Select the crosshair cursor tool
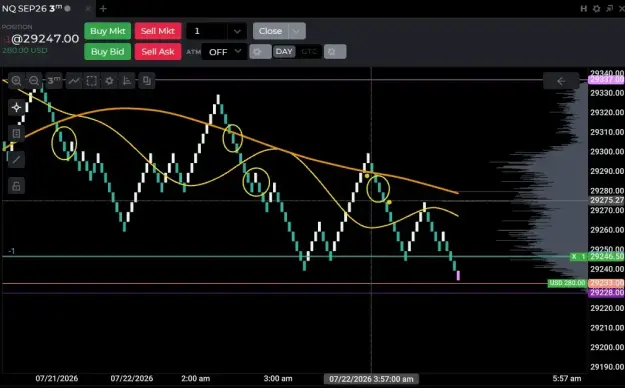Screen dimensions: 625x388 (x=16, y=107)
